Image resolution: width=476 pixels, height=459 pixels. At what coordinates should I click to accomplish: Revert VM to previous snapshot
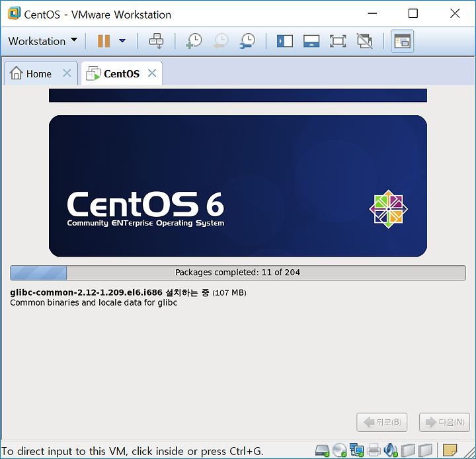tap(221, 41)
